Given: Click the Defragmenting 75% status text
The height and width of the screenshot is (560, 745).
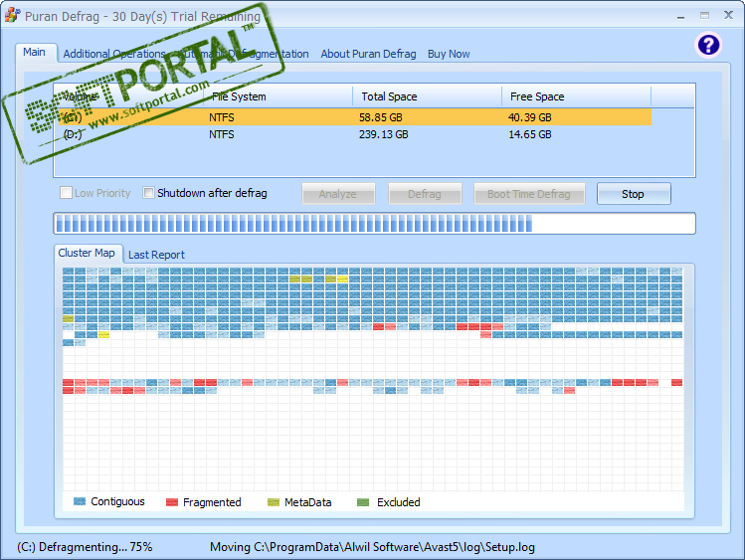Looking at the screenshot, I should click(85, 547).
